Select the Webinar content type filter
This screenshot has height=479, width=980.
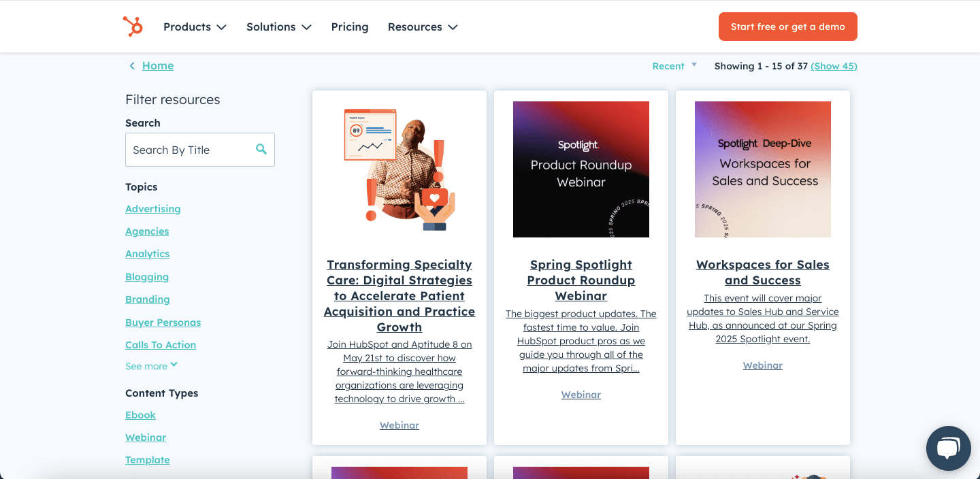(x=146, y=437)
